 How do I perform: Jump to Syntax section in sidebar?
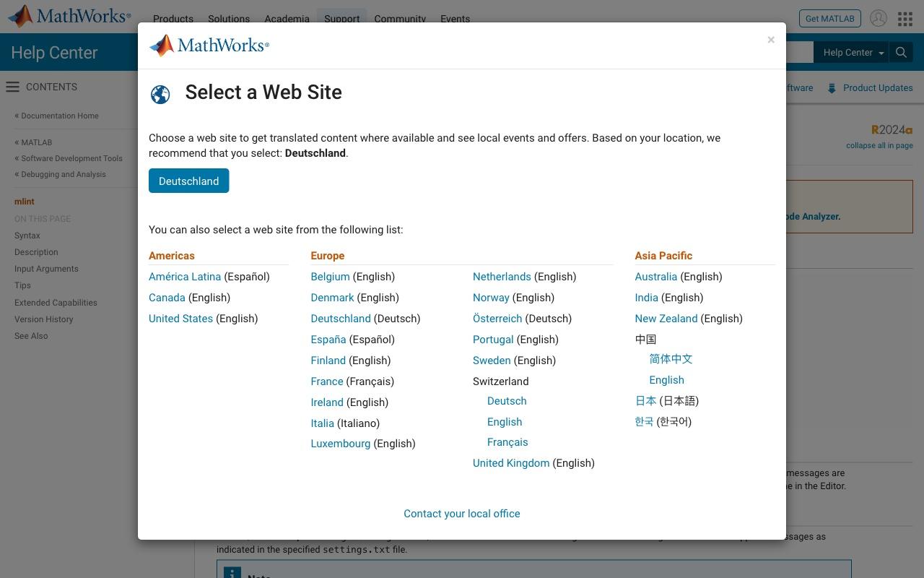27,236
